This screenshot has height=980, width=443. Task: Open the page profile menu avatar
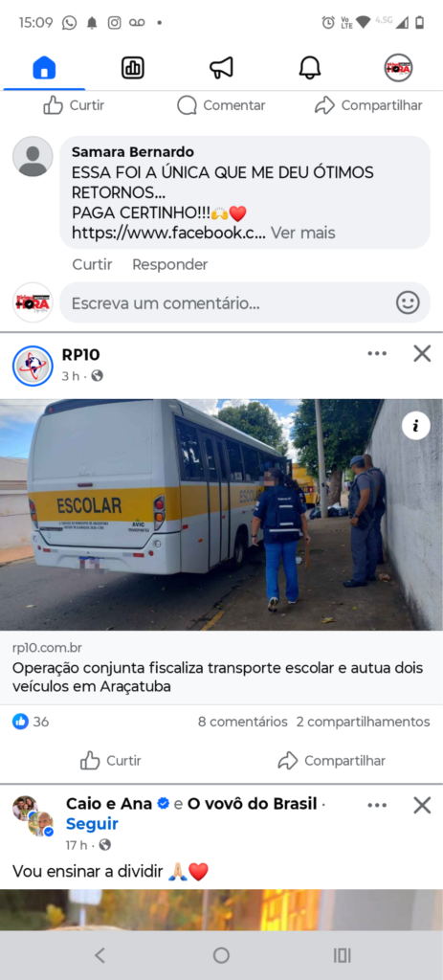[x=398, y=68]
